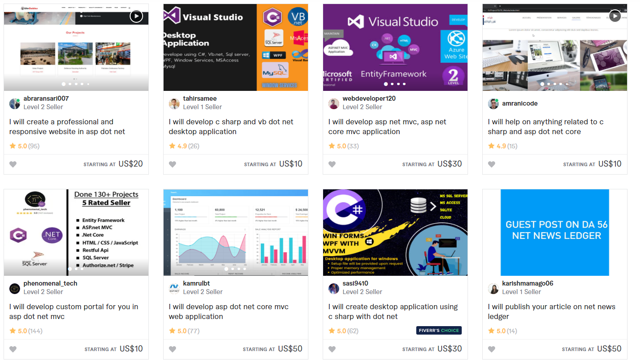
Task: Click Visual Studio Desktop Application thumbnail
Action: click(236, 47)
